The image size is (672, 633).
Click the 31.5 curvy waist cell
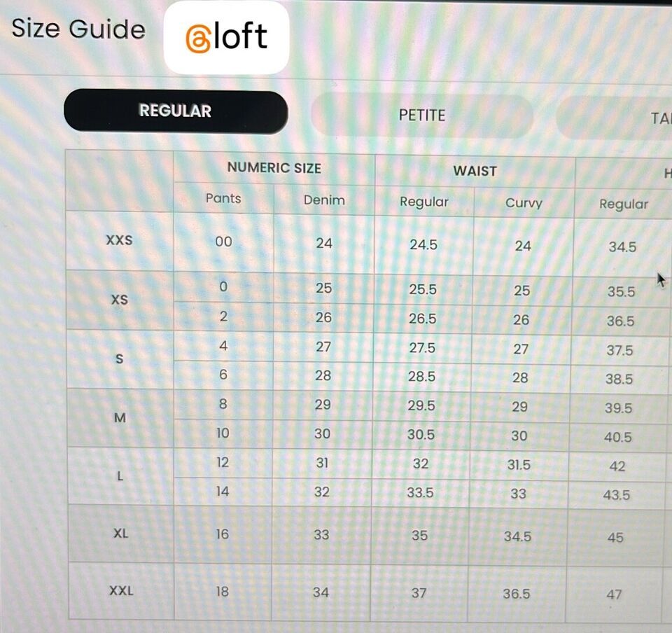(x=519, y=464)
